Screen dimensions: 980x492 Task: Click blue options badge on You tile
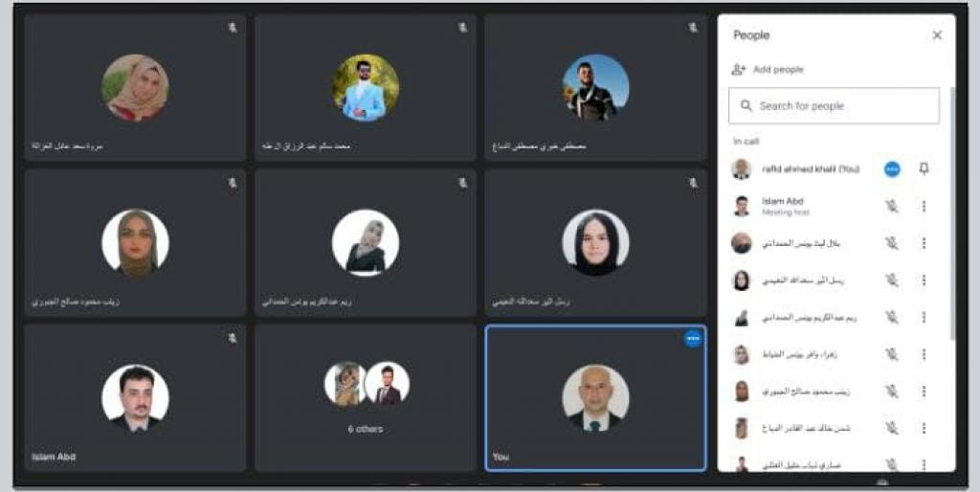pyautogui.click(x=693, y=338)
